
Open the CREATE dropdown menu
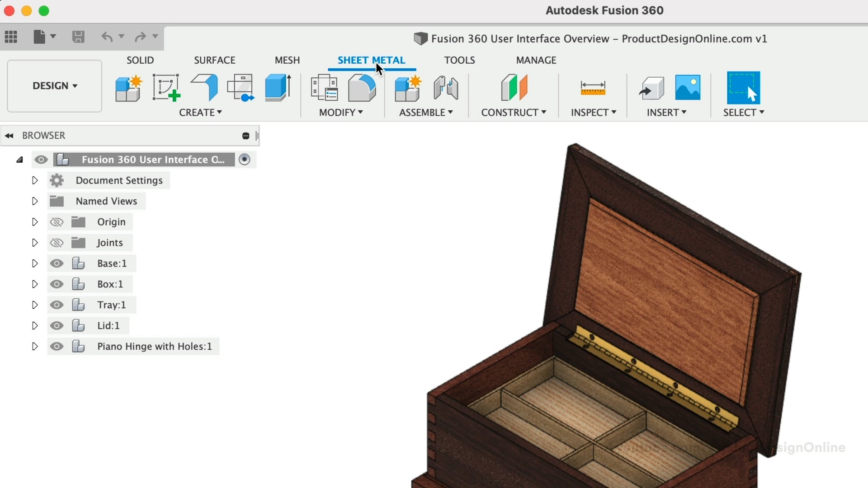200,112
